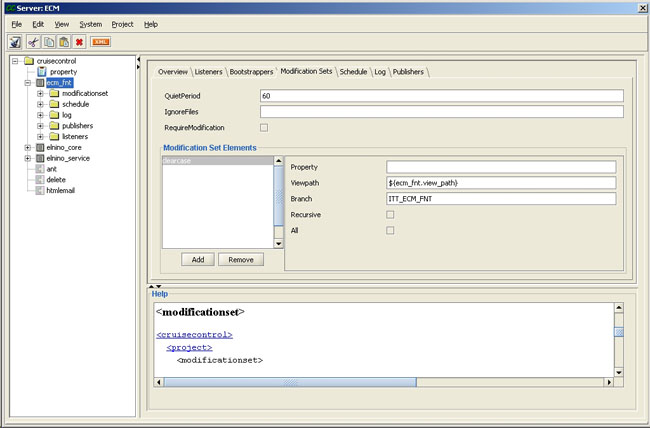Screen dimensions: 650x428
Task: Open the Edit menu
Action: (x=38, y=24)
